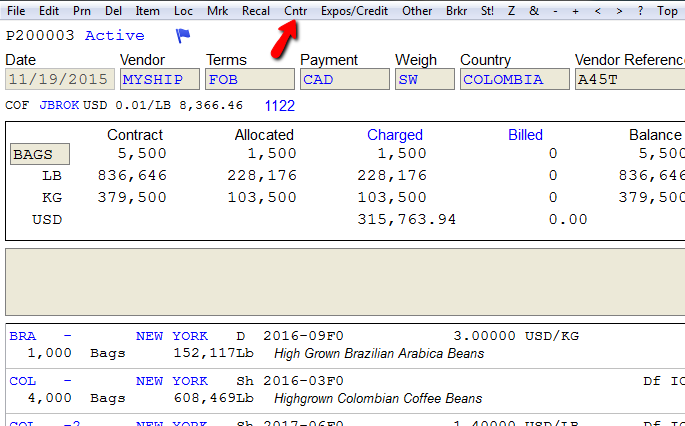The width and height of the screenshot is (685, 426).
Task: Open the Loc menu
Action: 183,10
